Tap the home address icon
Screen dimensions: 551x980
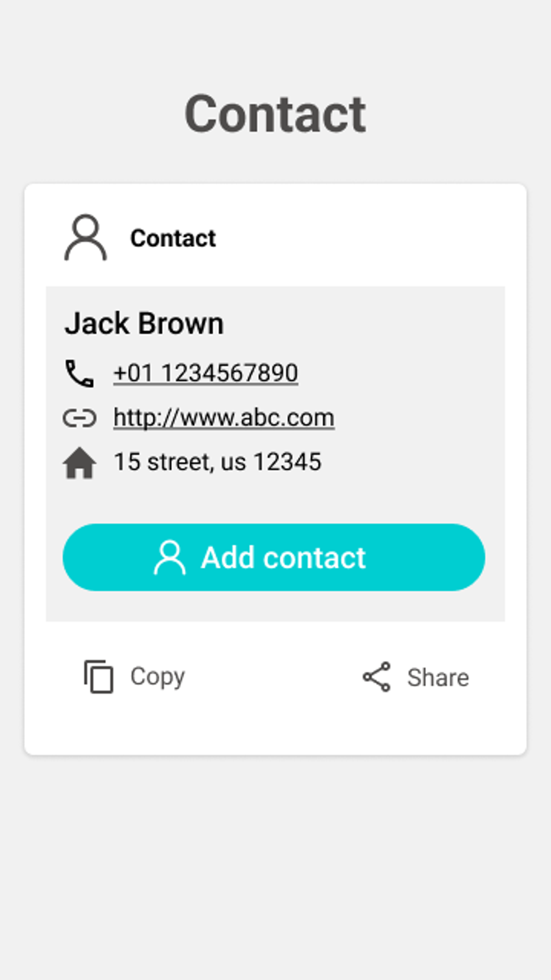[79, 463]
